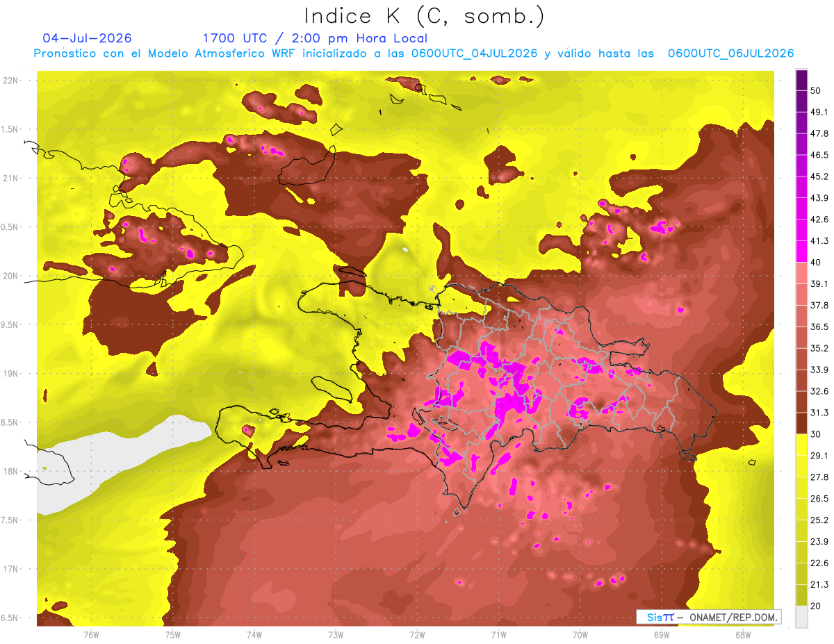Click the bright magenta swatch between 40 and 41.3
The height and width of the screenshot is (644, 834).
coord(801,251)
